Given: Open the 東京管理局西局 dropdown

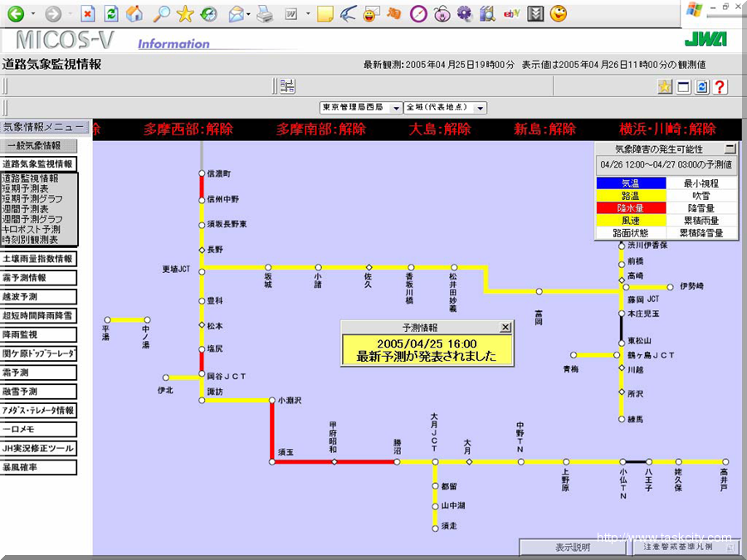Looking at the screenshot, I should 396,108.
